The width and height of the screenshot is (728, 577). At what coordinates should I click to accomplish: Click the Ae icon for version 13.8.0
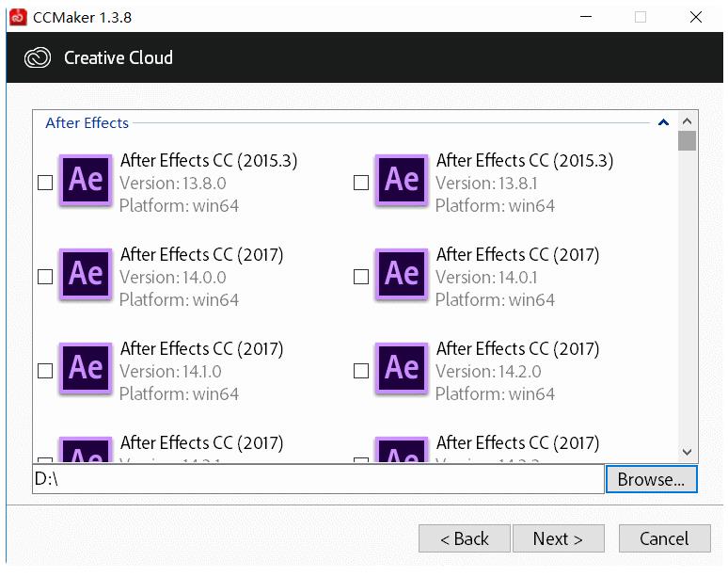pos(86,180)
